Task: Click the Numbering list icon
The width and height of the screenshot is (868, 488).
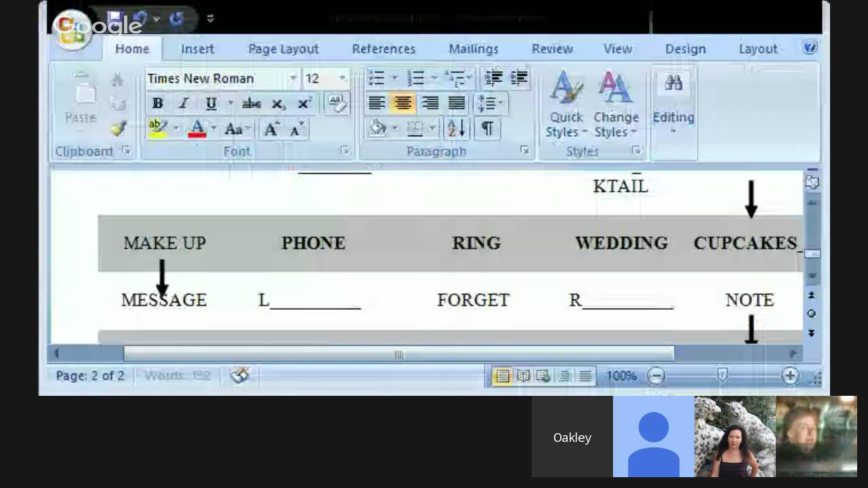Action: [x=416, y=78]
